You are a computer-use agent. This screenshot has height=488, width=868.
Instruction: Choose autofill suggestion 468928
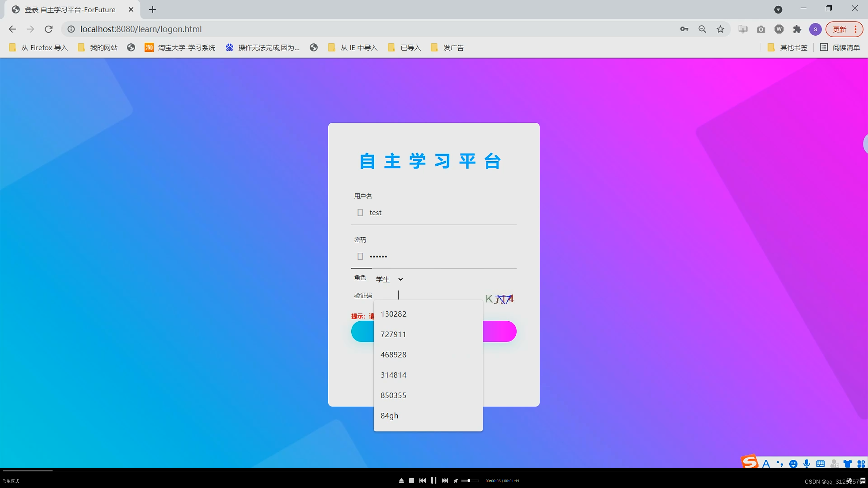click(x=428, y=354)
